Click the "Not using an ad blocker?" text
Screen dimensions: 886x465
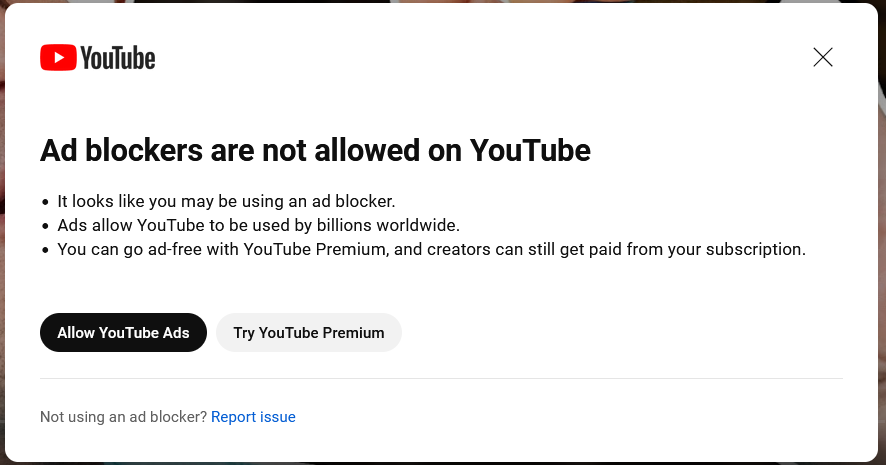coord(124,417)
